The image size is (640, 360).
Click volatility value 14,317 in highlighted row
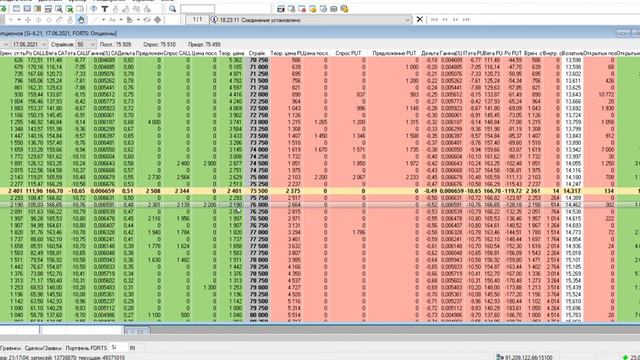[x=572, y=191]
